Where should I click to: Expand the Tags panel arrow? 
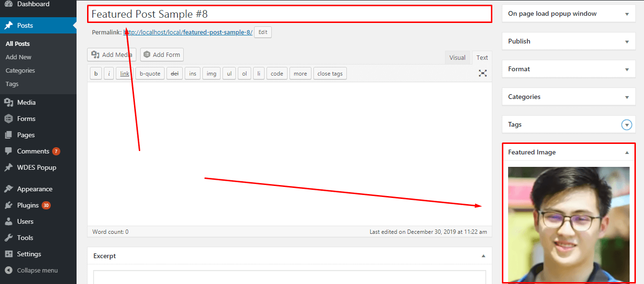click(x=627, y=125)
